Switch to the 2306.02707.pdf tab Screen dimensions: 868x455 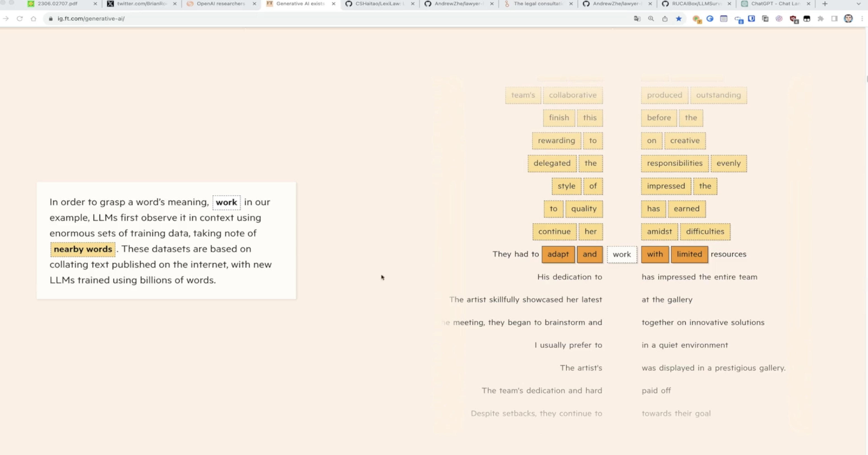(x=57, y=4)
